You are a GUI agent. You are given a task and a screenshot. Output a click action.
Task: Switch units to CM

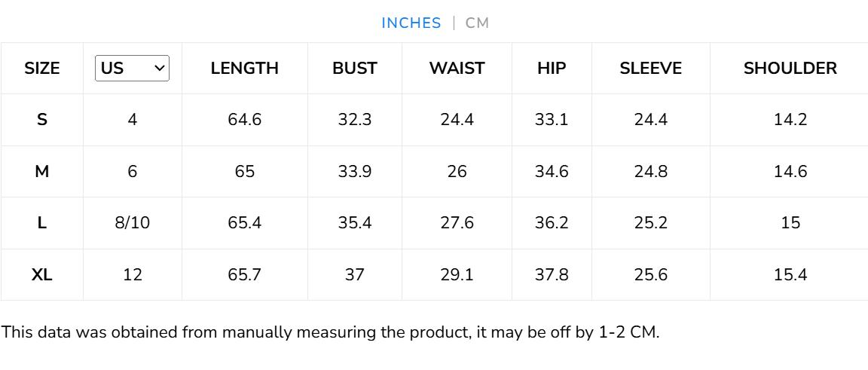click(477, 23)
